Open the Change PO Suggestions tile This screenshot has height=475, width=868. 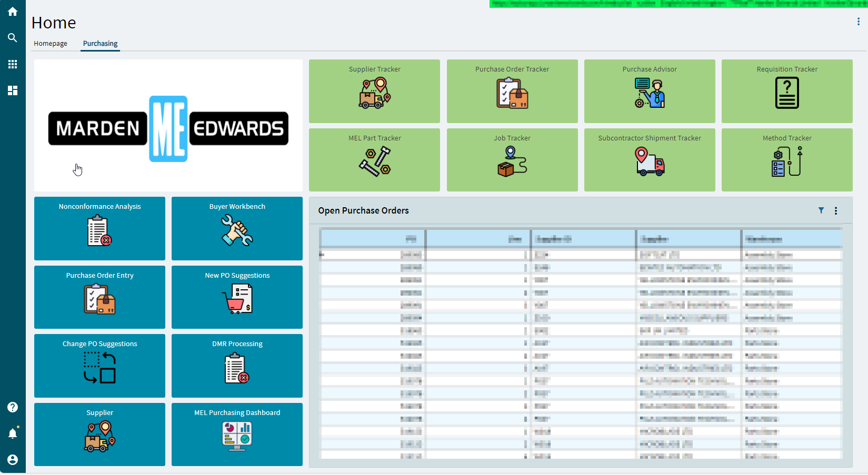click(x=99, y=366)
